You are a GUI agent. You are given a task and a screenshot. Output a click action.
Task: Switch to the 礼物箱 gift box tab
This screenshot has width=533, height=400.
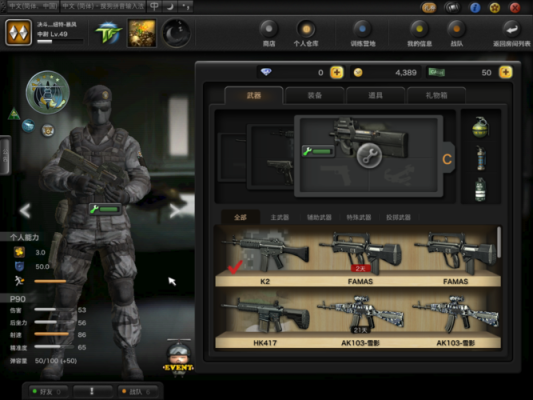click(x=436, y=95)
